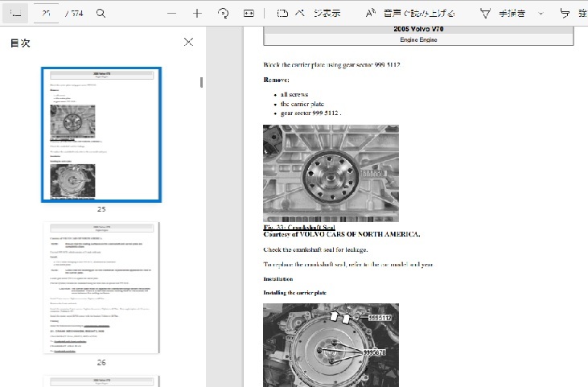Click the total pages count indicator

click(74, 14)
